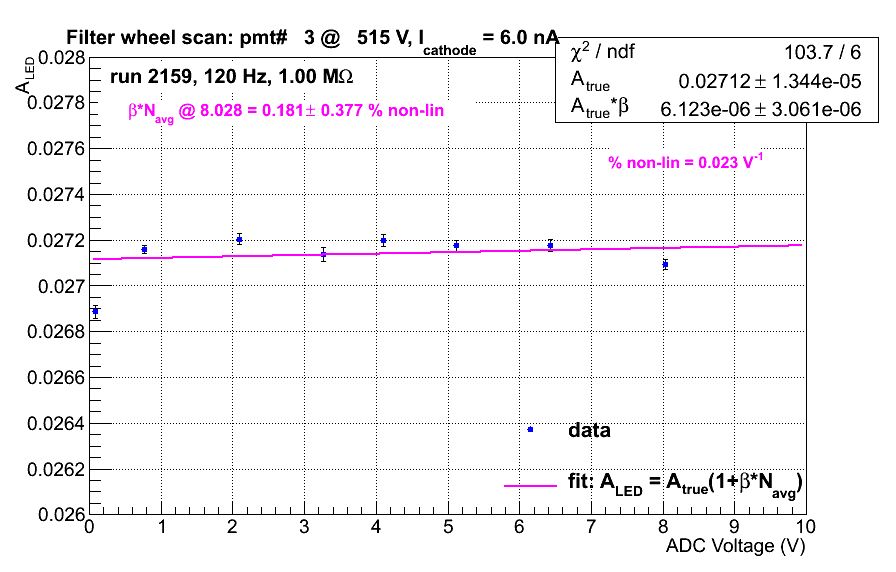Click the '% non-lin = 0.023 V⁻¹' annotation
Viewport: 896px width, 572px height.
click(685, 162)
